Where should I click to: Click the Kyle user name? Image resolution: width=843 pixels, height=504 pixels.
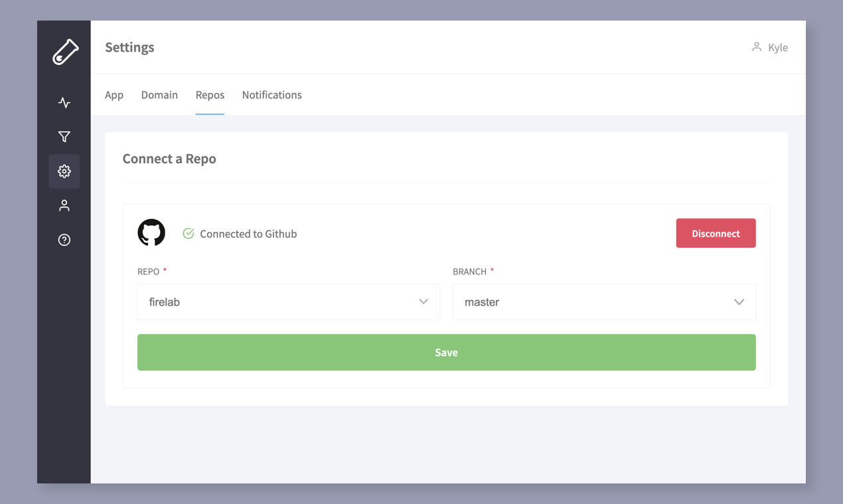click(778, 48)
